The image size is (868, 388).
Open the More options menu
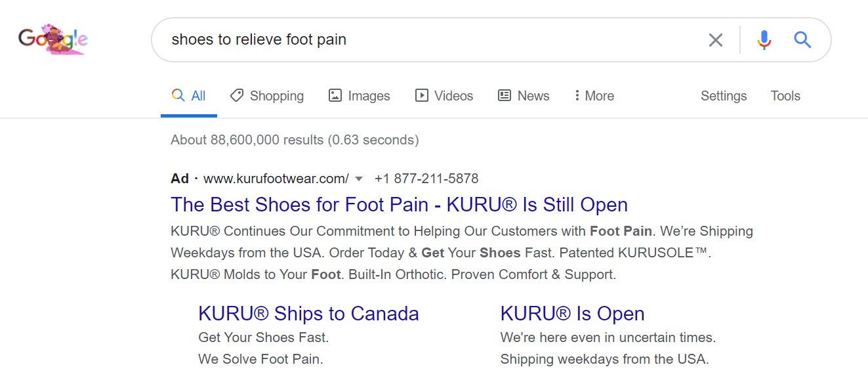[594, 96]
